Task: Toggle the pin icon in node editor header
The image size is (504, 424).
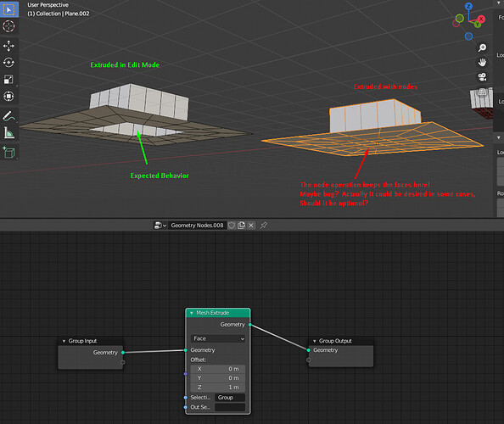Action: point(264,226)
